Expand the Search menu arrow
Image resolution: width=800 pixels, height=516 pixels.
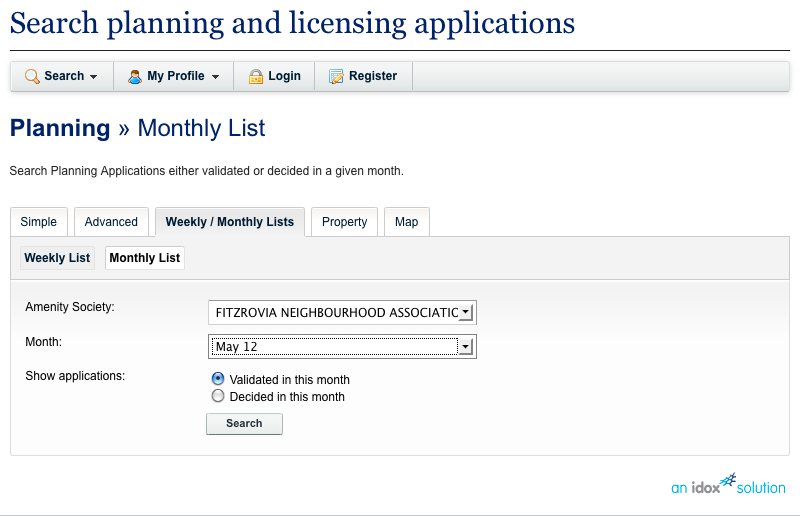coord(93,77)
